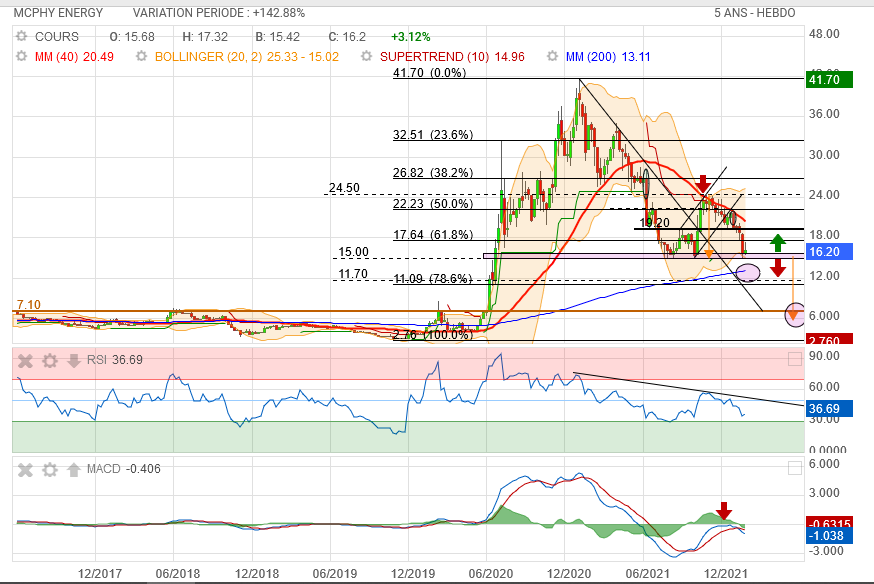Click the 17.64 (61.8%) Fibonacci label
Viewport: 874px width, 584px height.
coord(433,235)
